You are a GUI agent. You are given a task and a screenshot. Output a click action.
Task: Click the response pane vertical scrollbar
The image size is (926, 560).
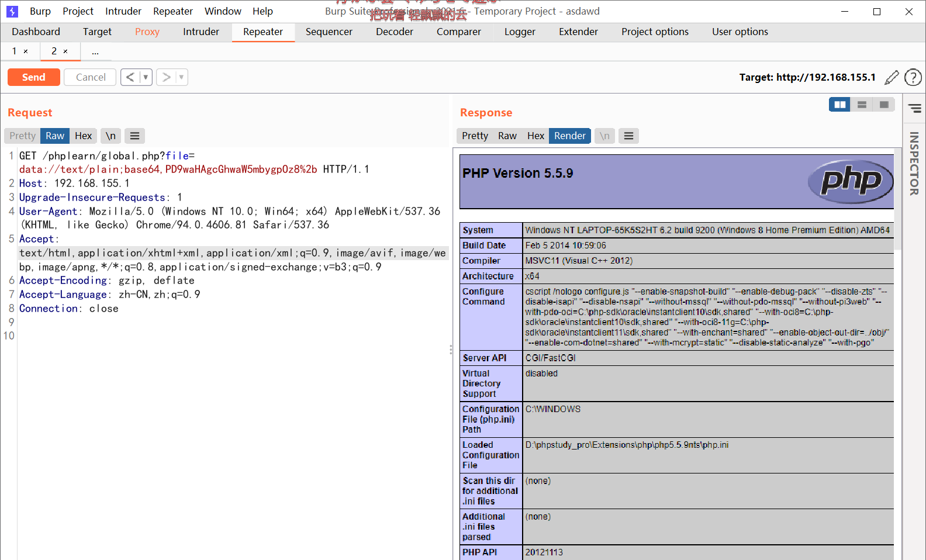coord(898,199)
